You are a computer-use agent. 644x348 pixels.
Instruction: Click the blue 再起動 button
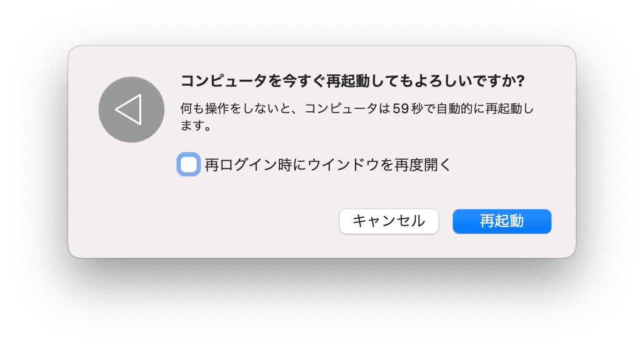pyautogui.click(x=502, y=221)
